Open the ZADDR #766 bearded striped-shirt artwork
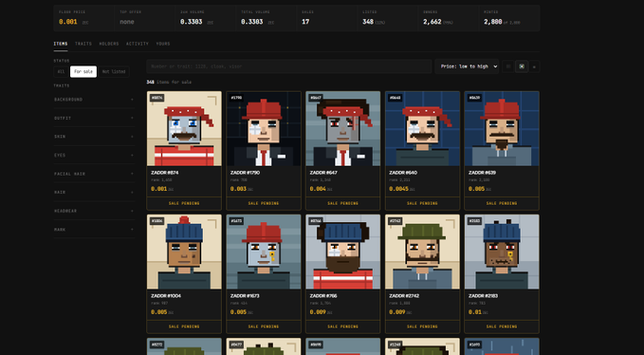Screen dimensions: 644x355 (x=343, y=252)
